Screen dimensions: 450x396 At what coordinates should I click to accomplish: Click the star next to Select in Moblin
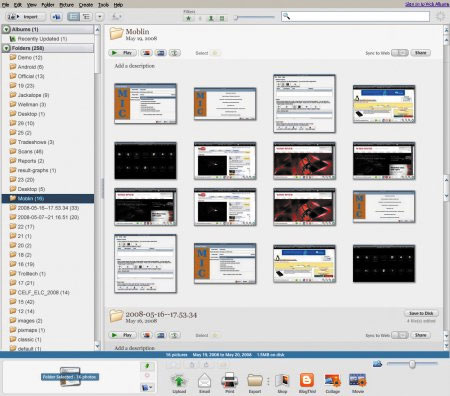click(x=215, y=53)
